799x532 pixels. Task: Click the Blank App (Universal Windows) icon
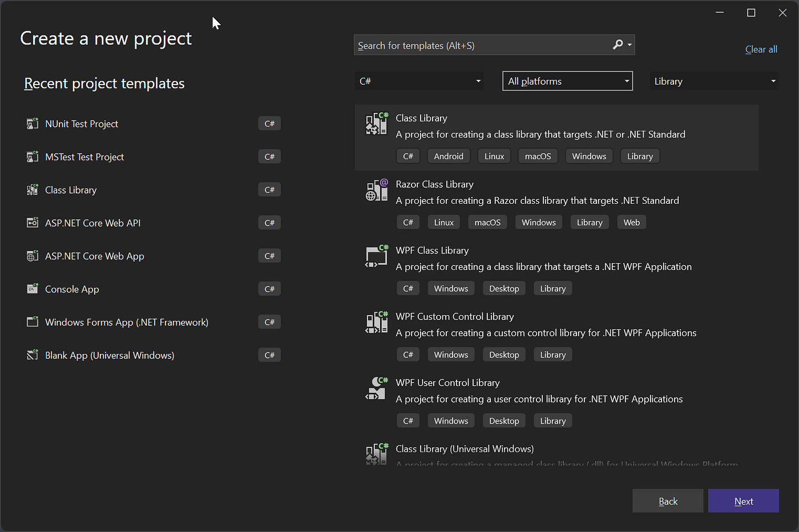33,355
